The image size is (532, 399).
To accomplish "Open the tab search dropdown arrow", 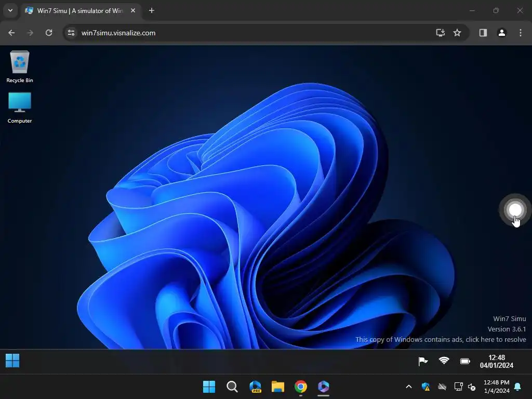I will (x=10, y=10).
